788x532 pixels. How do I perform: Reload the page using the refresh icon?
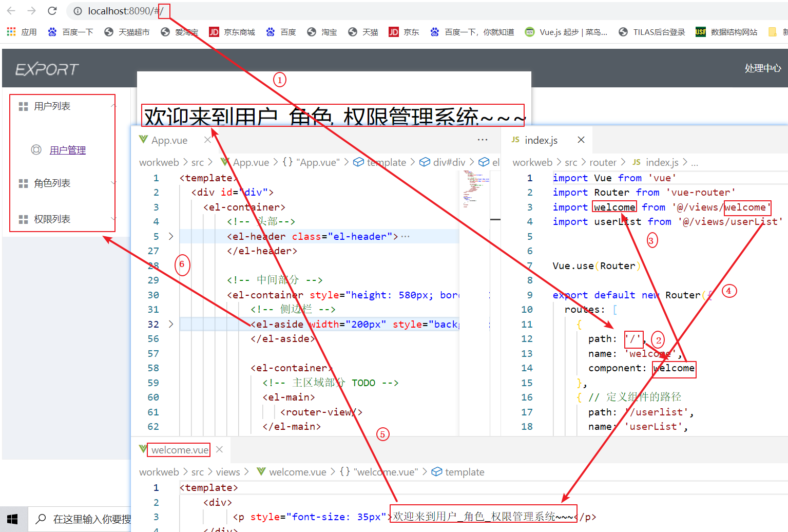pyautogui.click(x=53, y=10)
